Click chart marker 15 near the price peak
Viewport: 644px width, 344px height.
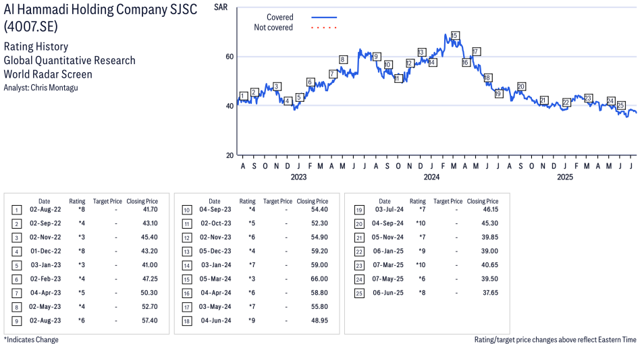[454, 35]
